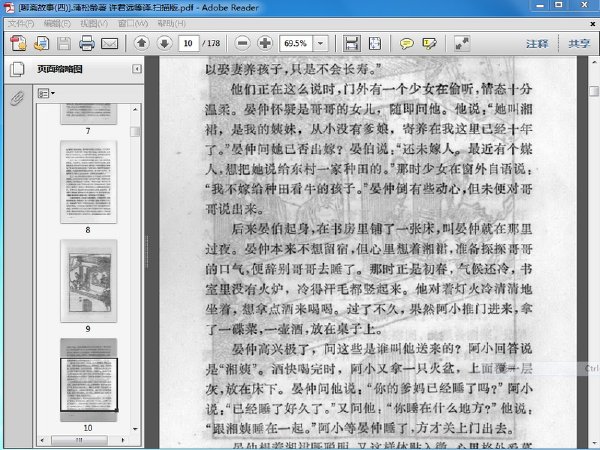Maximize the Adobe Reader window

[x=559, y=5]
